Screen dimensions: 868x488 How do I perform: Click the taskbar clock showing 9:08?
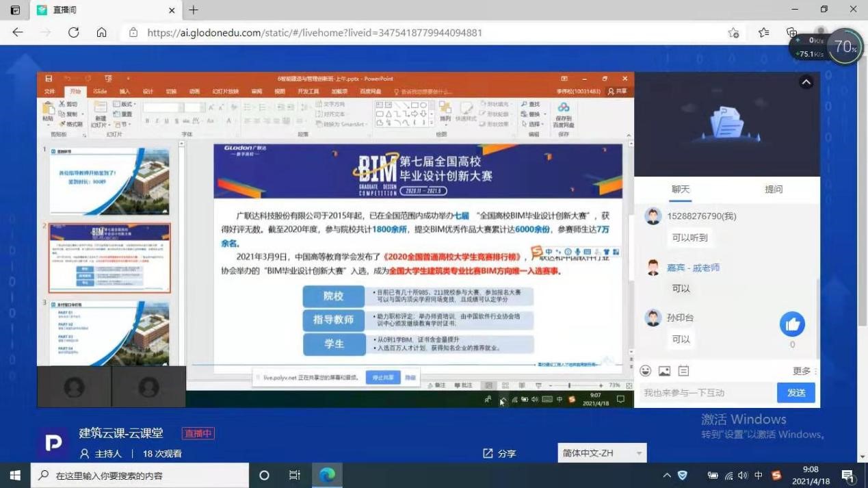pyautogui.click(x=811, y=475)
